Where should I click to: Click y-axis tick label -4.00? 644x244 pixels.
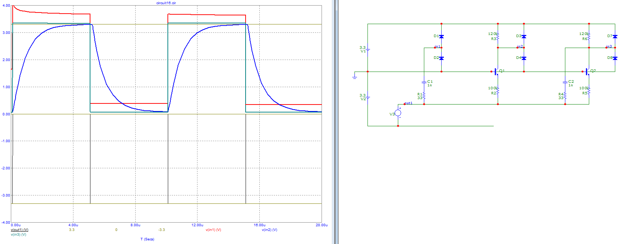click(x=6, y=222)
